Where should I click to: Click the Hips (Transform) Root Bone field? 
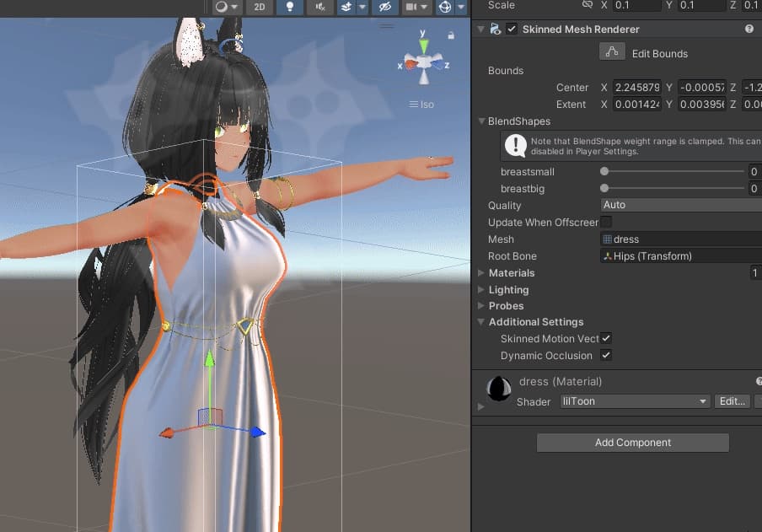[681, 256]
